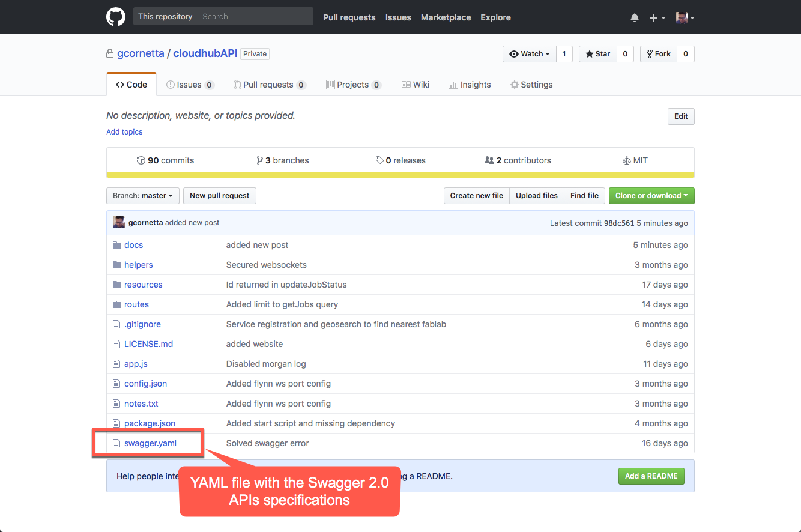The height and width of the screenshot is (532, 801).
Task: Open 'Secured websockets' commit message
Action: coord(267,265)
